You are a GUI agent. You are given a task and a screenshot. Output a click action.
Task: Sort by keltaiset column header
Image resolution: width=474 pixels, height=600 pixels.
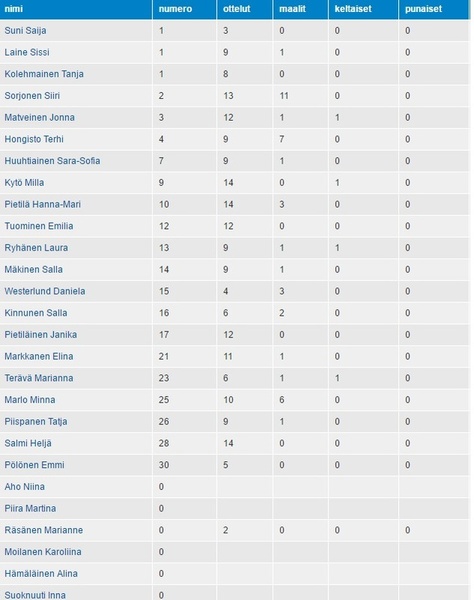(x=353, y=8)
